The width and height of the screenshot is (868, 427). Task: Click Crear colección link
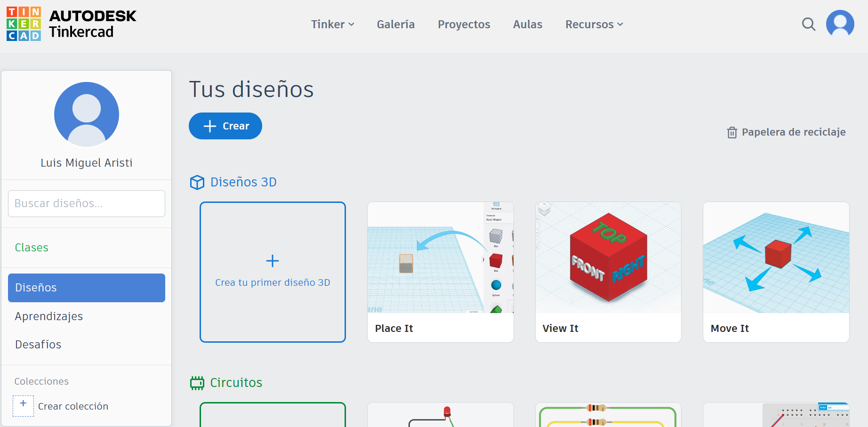[73, 406]
